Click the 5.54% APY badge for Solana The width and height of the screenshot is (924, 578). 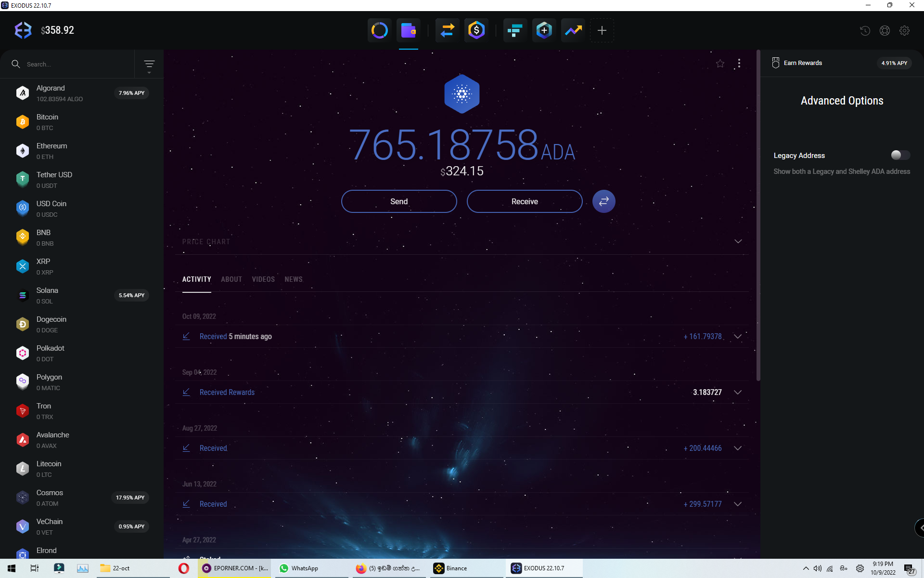pyautogui.click(x=131, y=295)
